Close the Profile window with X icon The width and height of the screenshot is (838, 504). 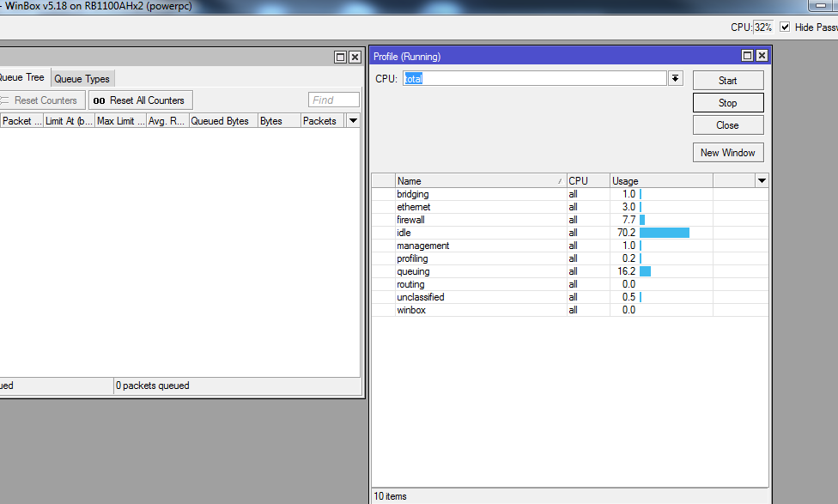tap(762, 56)
